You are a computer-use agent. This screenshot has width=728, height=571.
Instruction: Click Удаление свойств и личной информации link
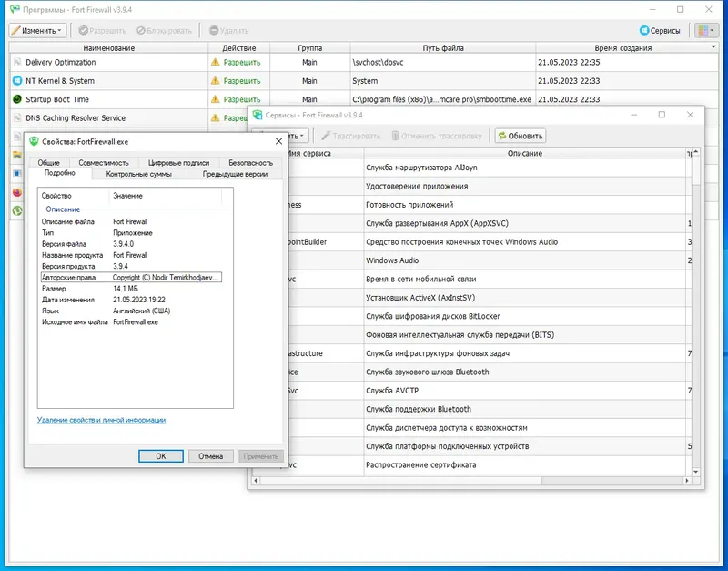pyautogui.click(x=101, y=420)
